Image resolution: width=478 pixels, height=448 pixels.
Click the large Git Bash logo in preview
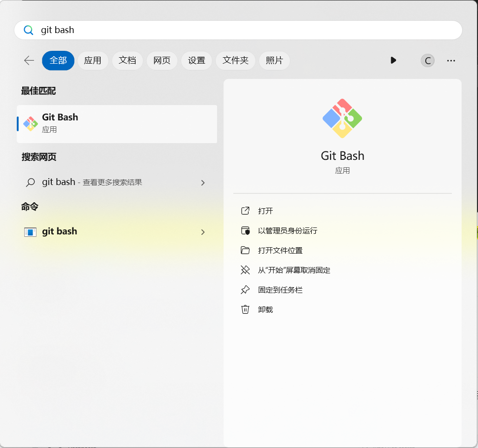click(x=342, y=118)
